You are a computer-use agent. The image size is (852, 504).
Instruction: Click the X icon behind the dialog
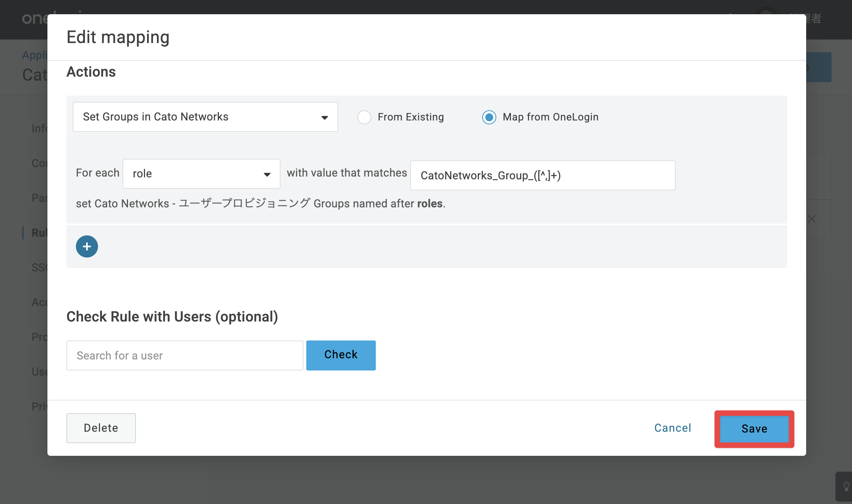point(811,219)
